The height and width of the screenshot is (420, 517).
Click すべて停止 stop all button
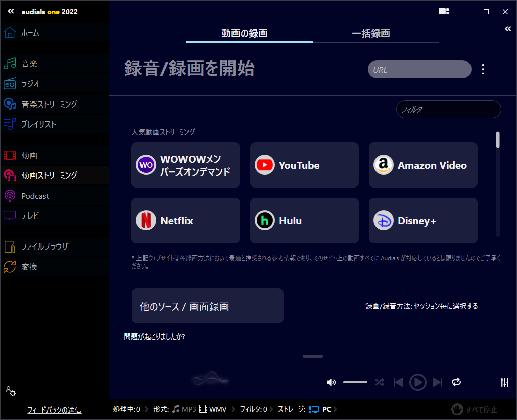pyautogui.click(x=474, y=409)
